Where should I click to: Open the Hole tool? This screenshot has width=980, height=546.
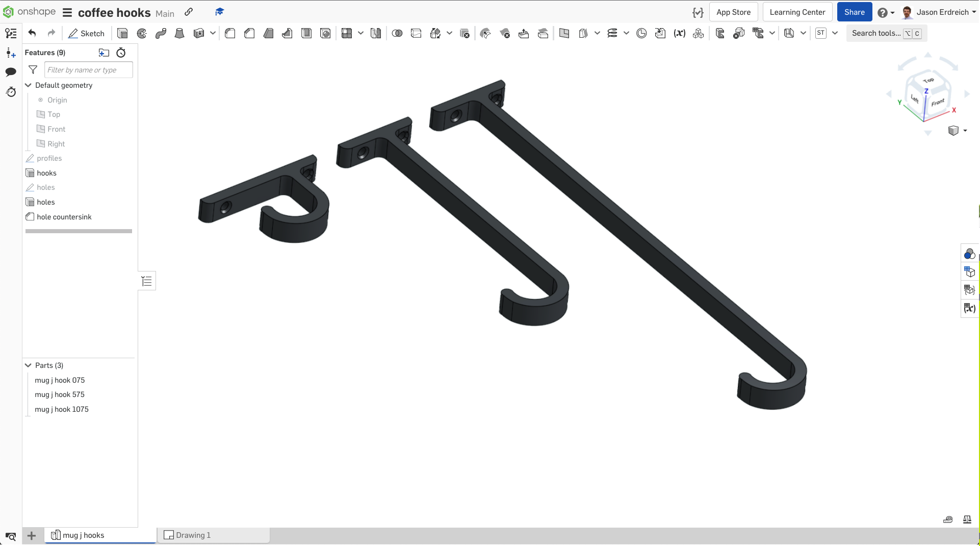tap(325, 33)
